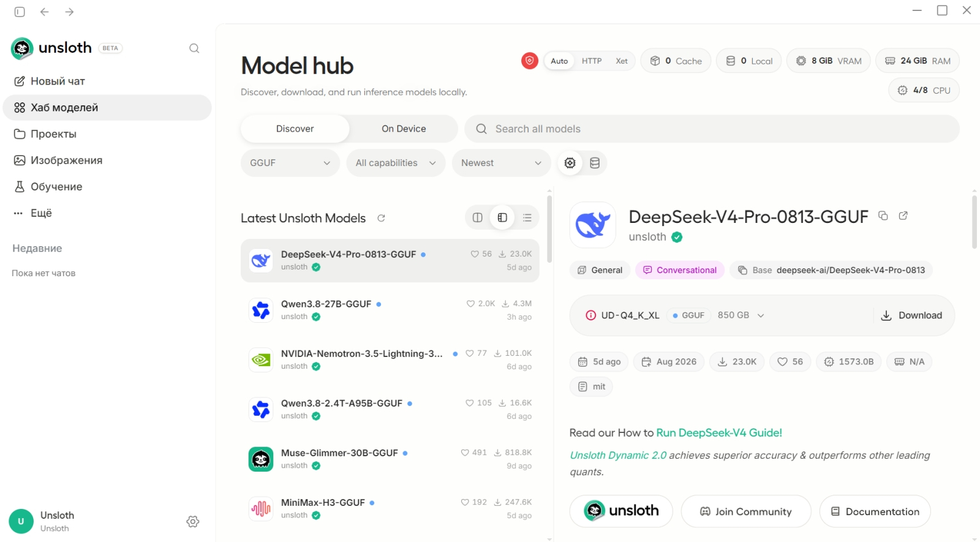Click the mit license chip
The height and width of the screenshot is (542, 980).
click(x=592, y=386)
